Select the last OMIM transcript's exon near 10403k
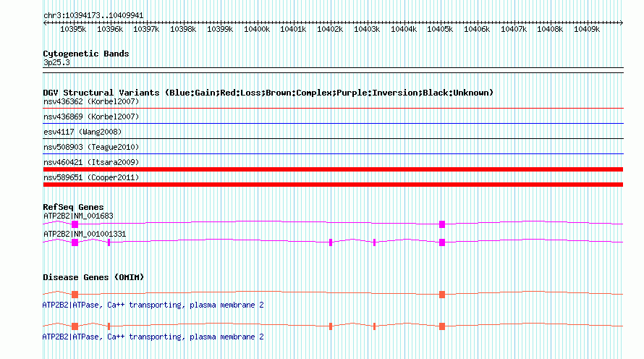Image resolution: width=644 pixels, height=359 pixels. point(374,326)
